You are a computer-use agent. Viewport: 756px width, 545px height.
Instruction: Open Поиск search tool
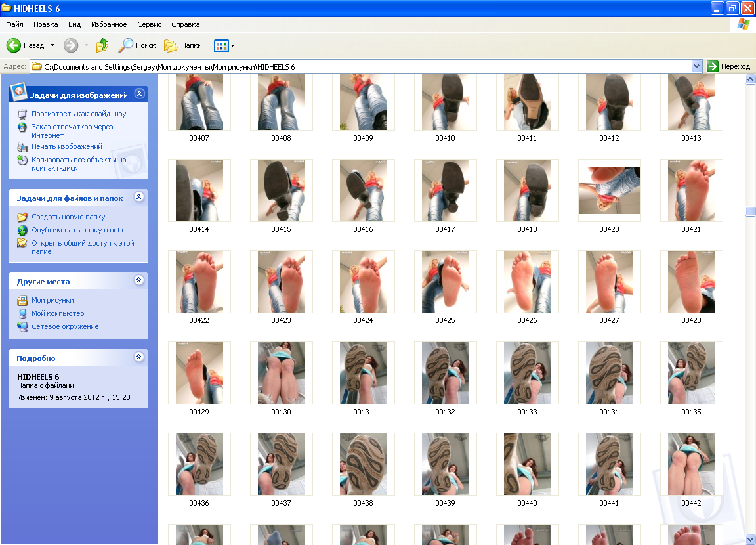[x=137, y=45]
